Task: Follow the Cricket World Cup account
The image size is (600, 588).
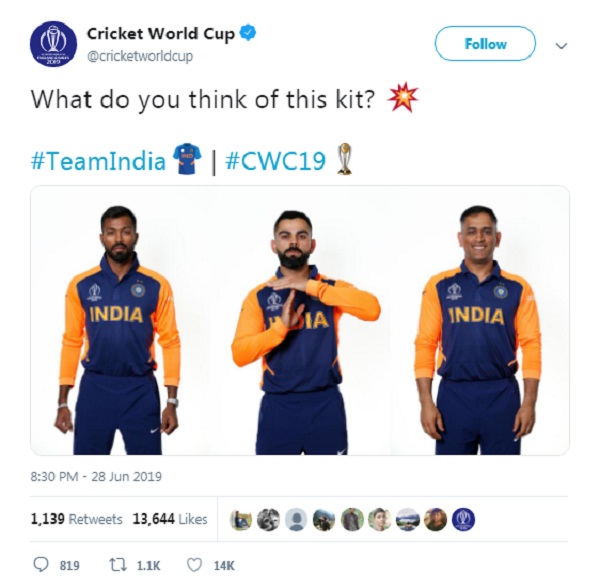Action: 485,44
